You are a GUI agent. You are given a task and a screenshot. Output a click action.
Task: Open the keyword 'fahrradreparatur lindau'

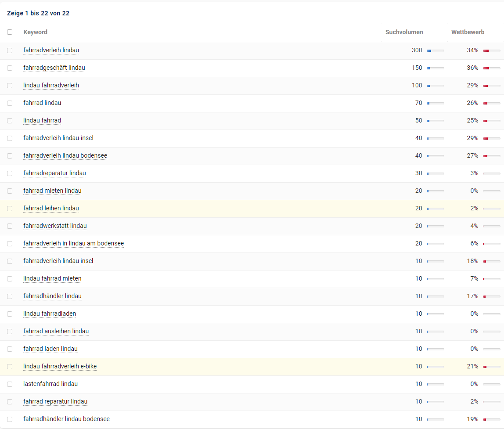[x=54, y=173]
